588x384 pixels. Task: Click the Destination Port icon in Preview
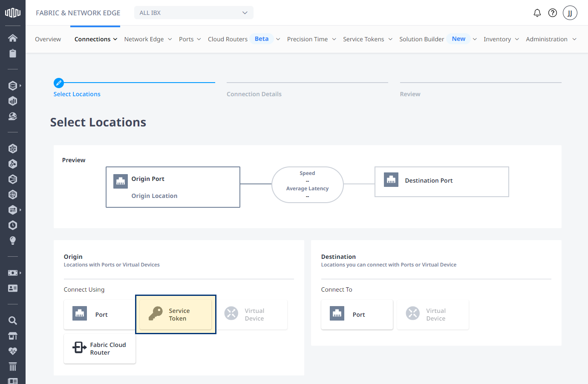click(x=391, y=180)
